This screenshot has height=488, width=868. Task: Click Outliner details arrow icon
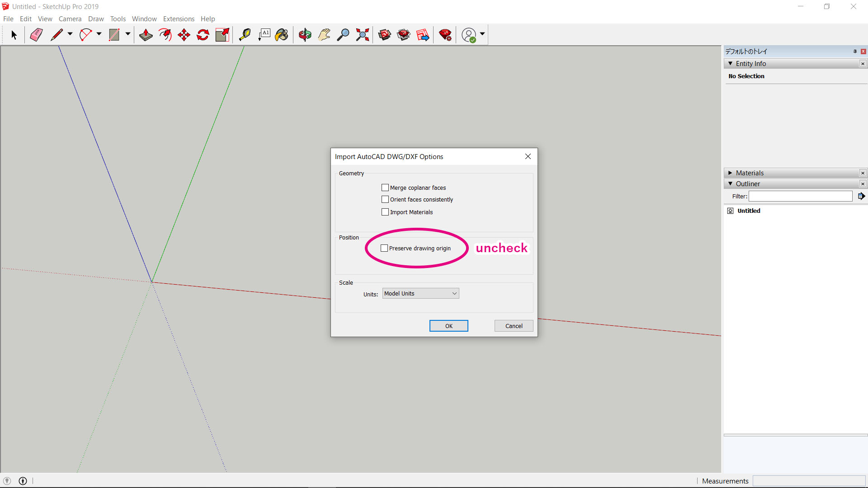point(861,196)
